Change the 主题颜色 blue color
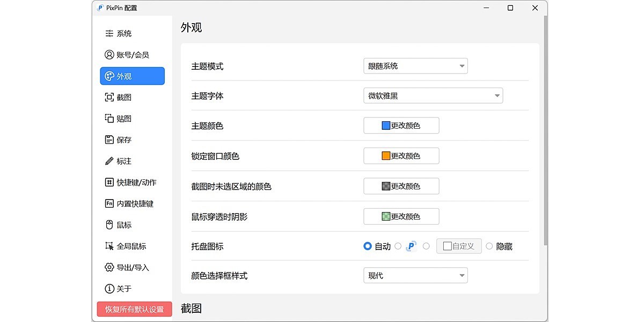The height and width of the screenshot is (322, 644). tap(401, 125)
